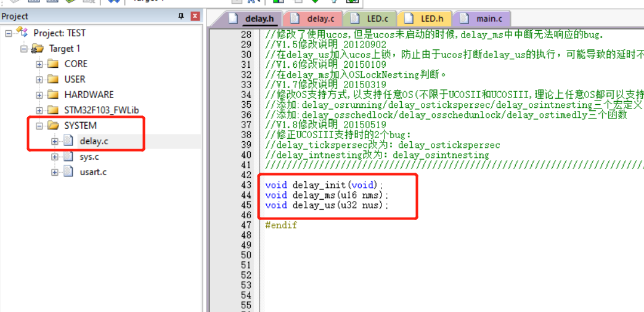Click the '//修正UCOSIII支持时的2个bug:' comment
This screenshot has height=312, width=644.
(338, 135)
